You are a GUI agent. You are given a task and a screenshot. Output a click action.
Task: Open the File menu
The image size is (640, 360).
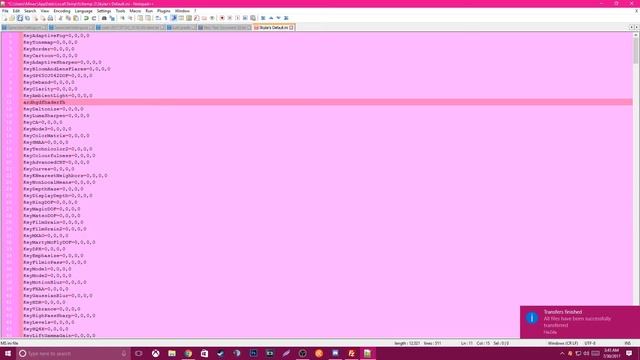tap(5, 11)
